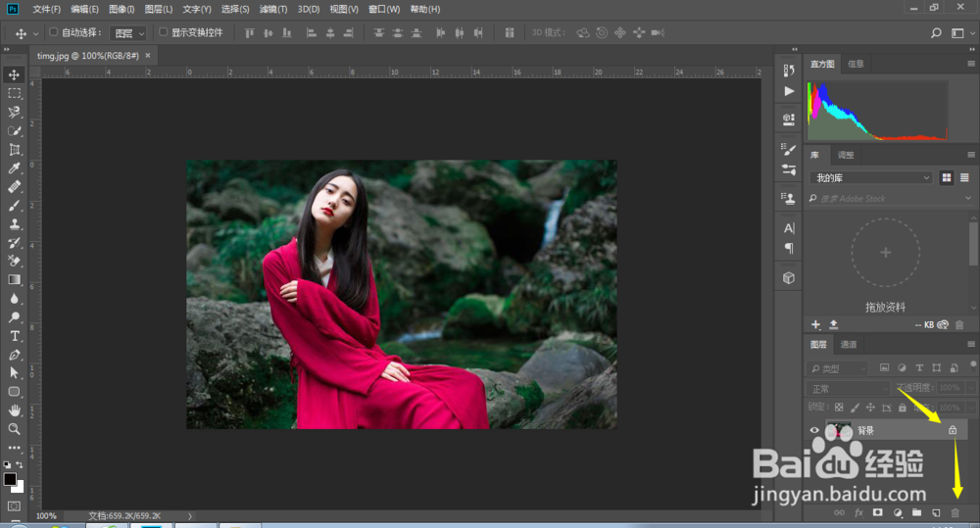Viewport: 980px width, 528px height.
Task: Open the Move tool preset picker arrow
Action: click(x=35, y=33)
